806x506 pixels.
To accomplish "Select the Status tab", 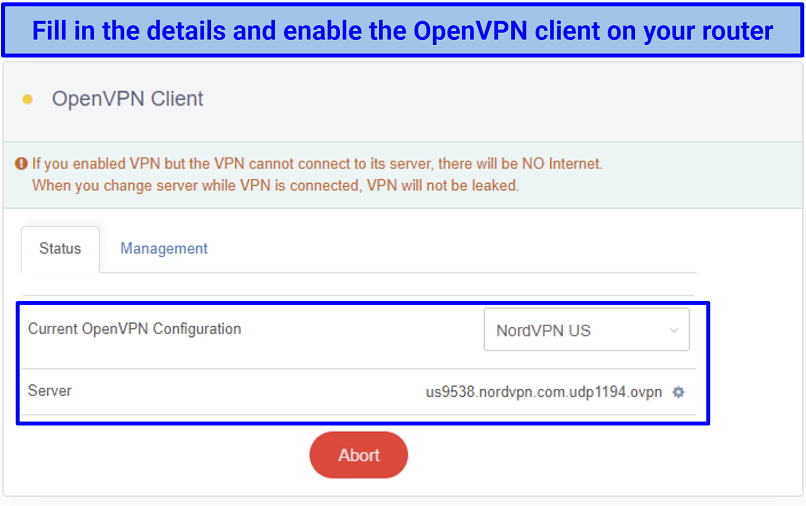I will click(x=60, y=249).
